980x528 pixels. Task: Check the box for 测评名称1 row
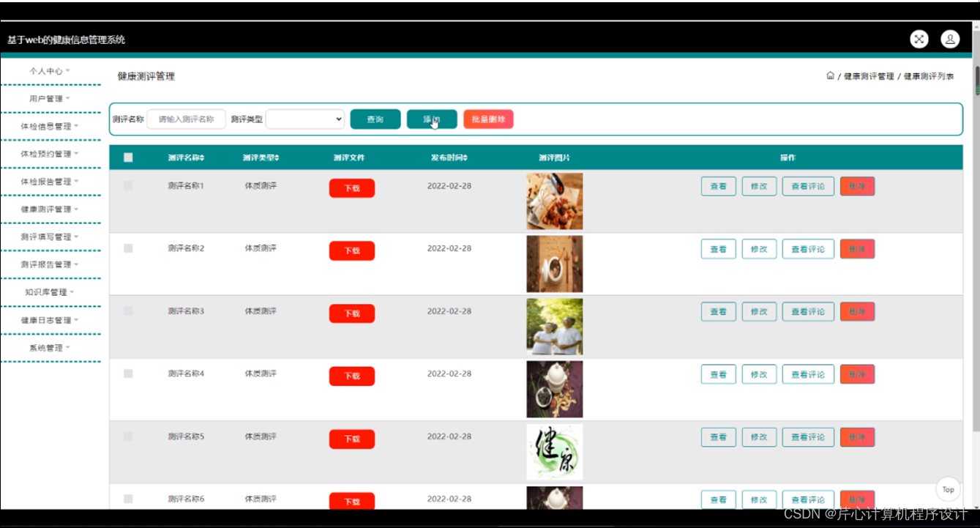[128, 186]
